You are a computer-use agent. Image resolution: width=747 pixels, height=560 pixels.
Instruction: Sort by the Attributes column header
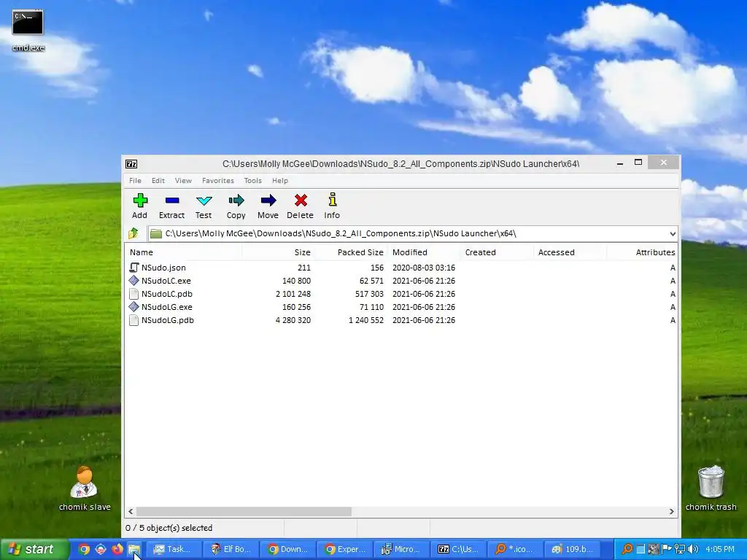coord(642,252)
